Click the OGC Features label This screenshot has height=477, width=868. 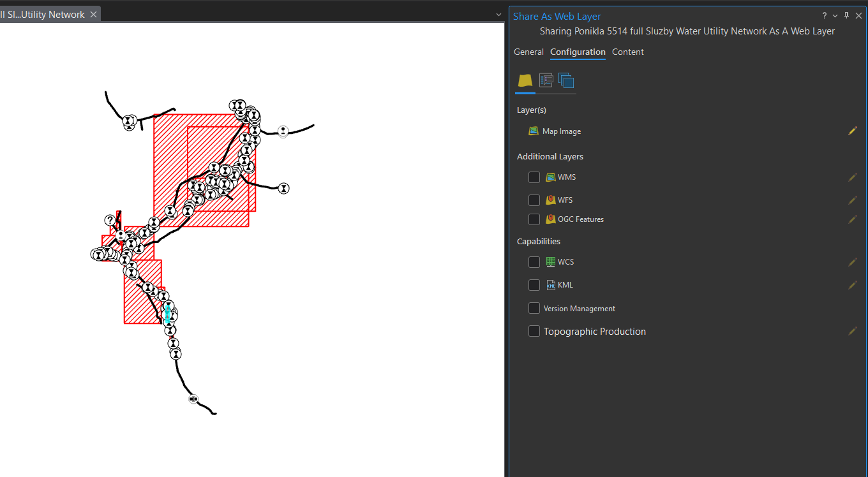click(581, 219)
